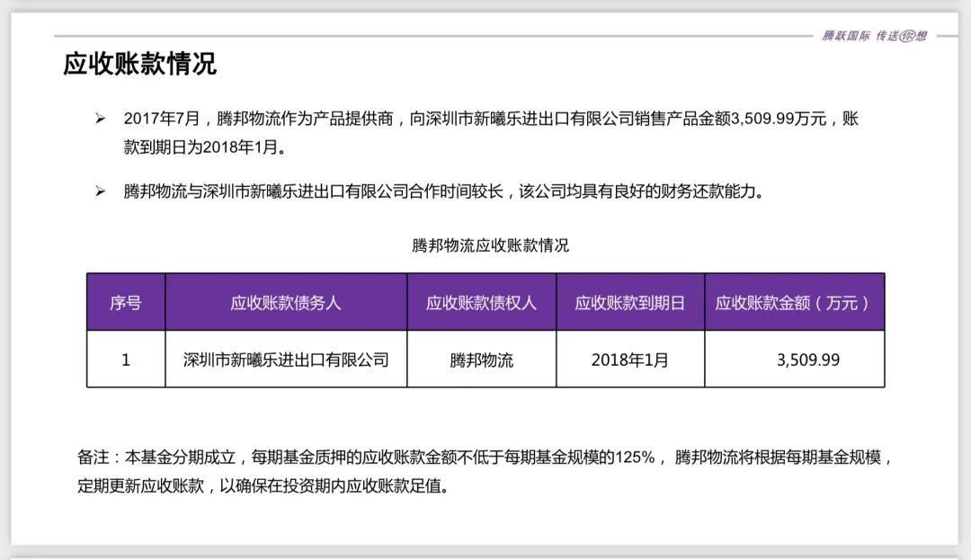Click the line 定期更新应收账款
Image resolution: width=971 pixels, height=560 pixels.
[x=263, y=485]
